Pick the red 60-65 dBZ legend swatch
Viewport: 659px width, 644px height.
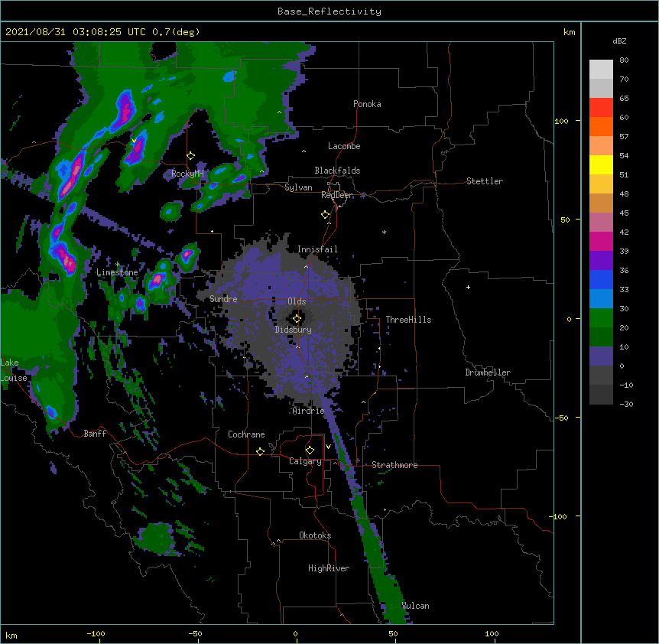(x=601, y=108)
